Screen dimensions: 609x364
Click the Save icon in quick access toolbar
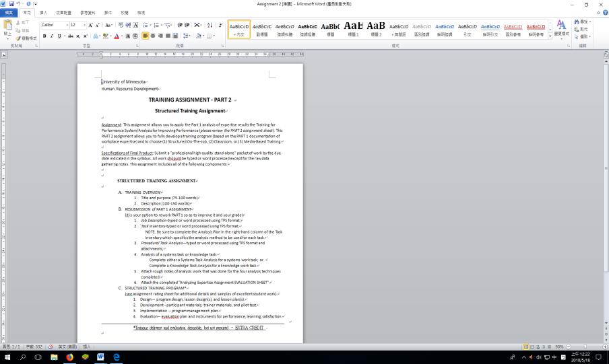tap(11, 4)
